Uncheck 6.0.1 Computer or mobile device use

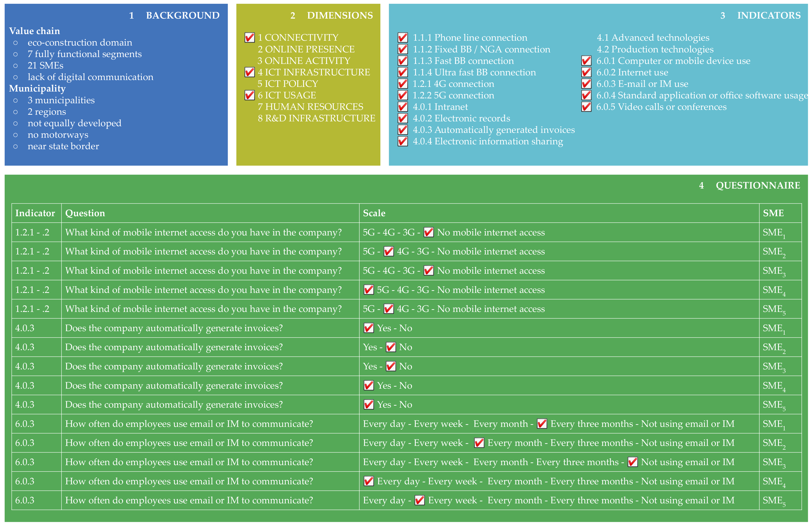click(x=586, y=61)
